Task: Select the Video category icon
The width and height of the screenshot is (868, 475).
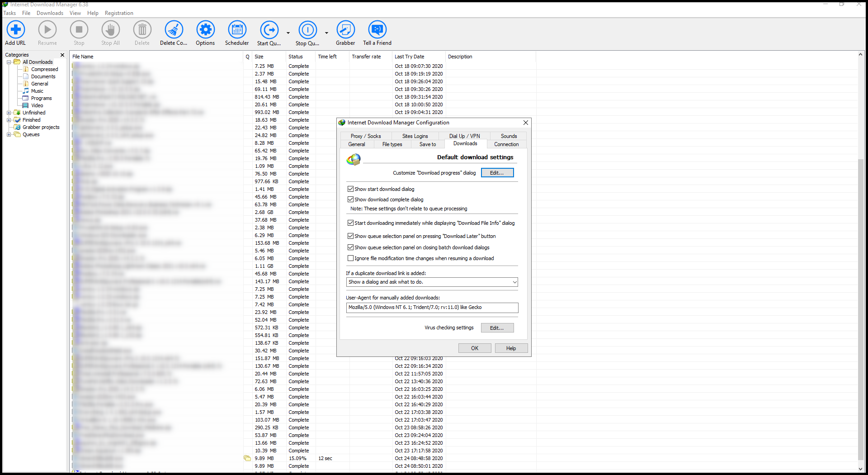Action: (26, 105)
